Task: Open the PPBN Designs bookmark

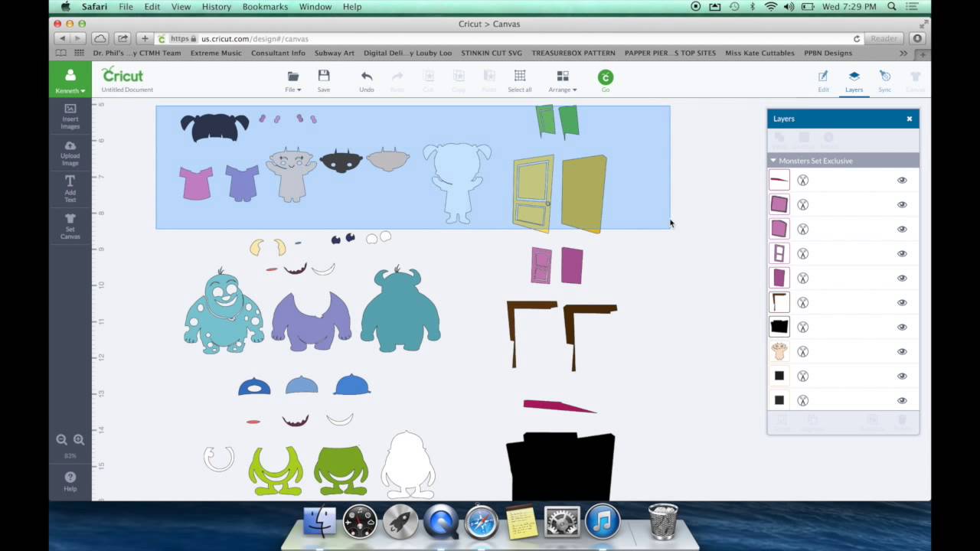Action: pos(828,54)
